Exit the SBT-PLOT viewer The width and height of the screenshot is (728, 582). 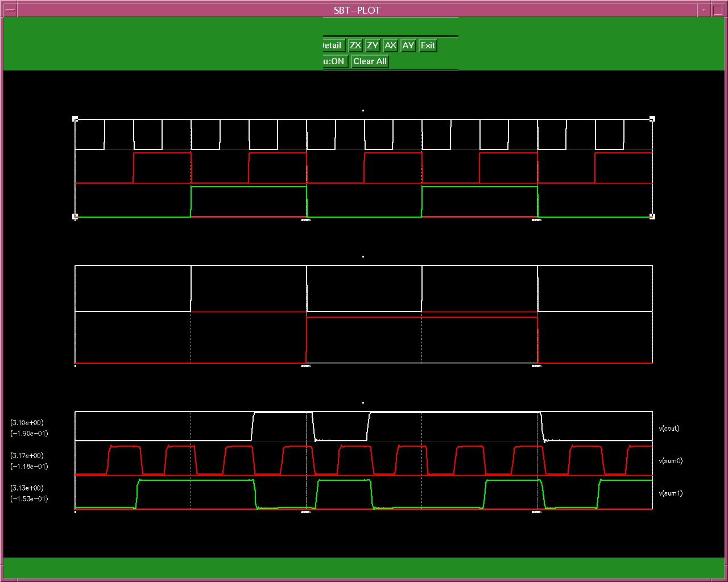(428, 45)
